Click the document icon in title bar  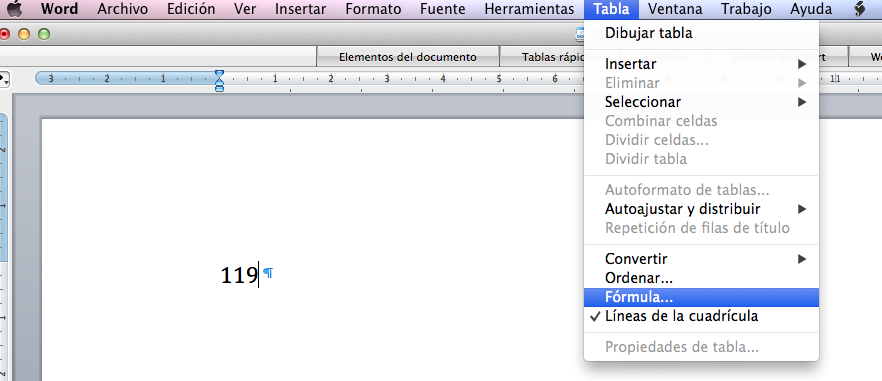coord(579,35)
